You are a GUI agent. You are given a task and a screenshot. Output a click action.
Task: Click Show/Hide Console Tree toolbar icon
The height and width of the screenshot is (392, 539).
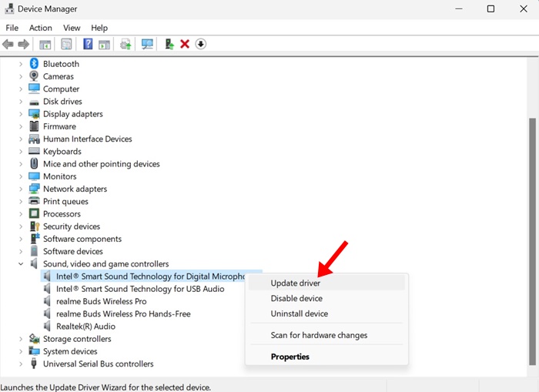[x=45, y=45]
